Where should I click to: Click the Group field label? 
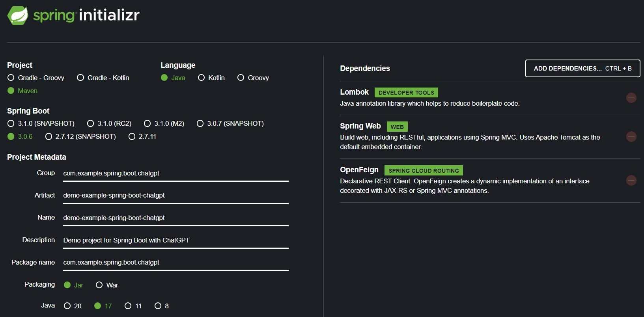click(46, 173)
